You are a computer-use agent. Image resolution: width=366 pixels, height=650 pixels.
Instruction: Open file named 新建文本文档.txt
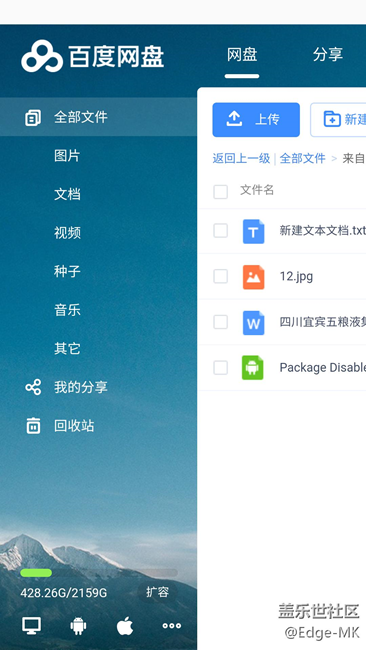(322, 230)
